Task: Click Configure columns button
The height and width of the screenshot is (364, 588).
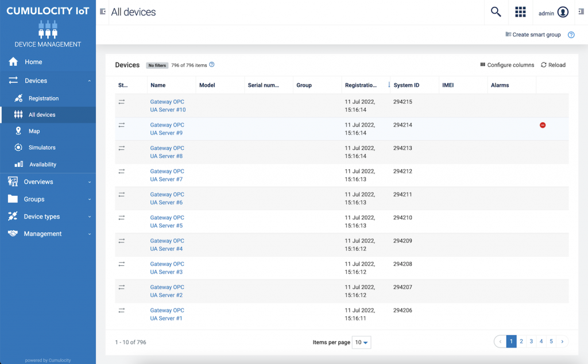Action: coord(507,65)
